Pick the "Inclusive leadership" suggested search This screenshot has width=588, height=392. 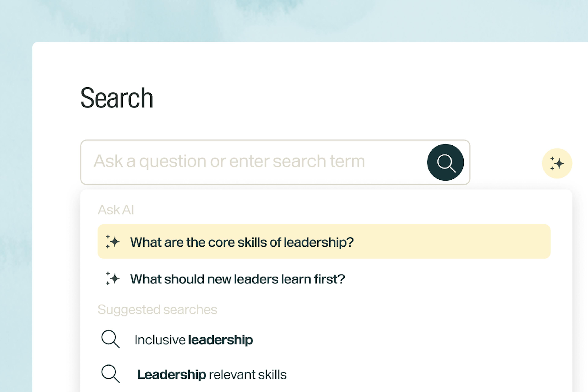[x=194, y=340]
